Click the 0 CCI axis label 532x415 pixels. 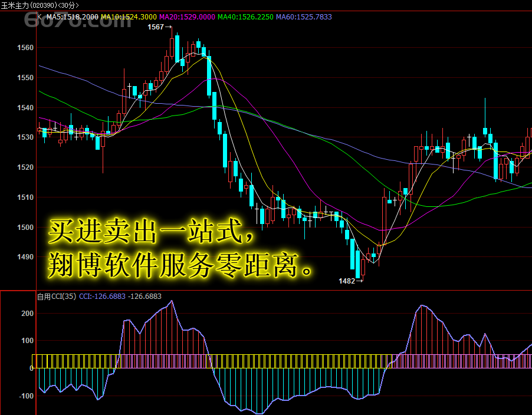click(31, 368)
